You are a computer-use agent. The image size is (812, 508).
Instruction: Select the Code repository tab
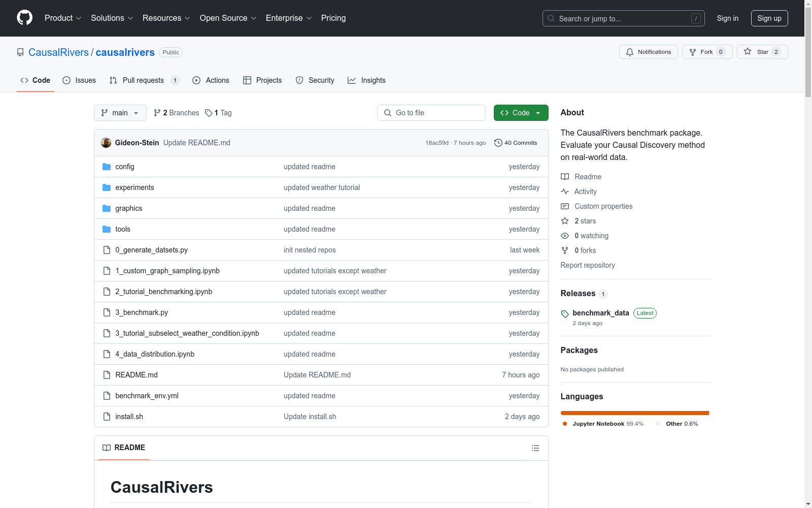(35, 80)
